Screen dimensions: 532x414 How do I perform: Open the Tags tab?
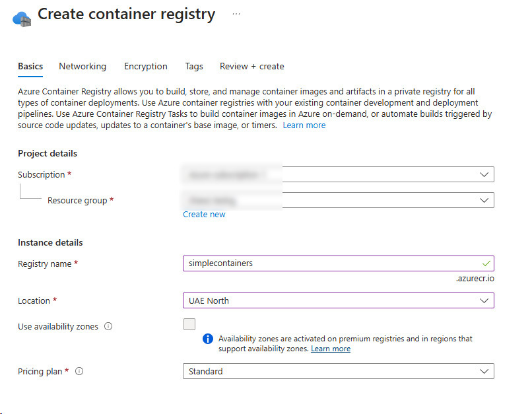pyautogui.click(x=194, y=66)
